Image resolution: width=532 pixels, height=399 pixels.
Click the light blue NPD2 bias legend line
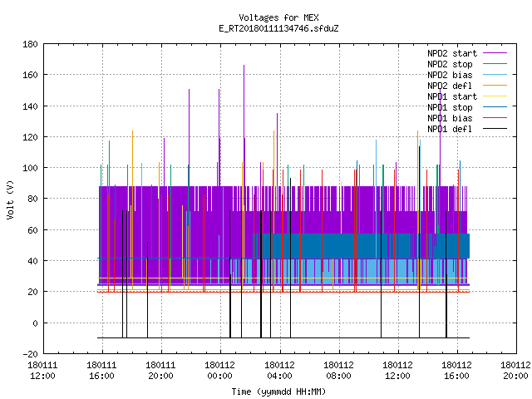pyautogui.click(x=495, y=75)
